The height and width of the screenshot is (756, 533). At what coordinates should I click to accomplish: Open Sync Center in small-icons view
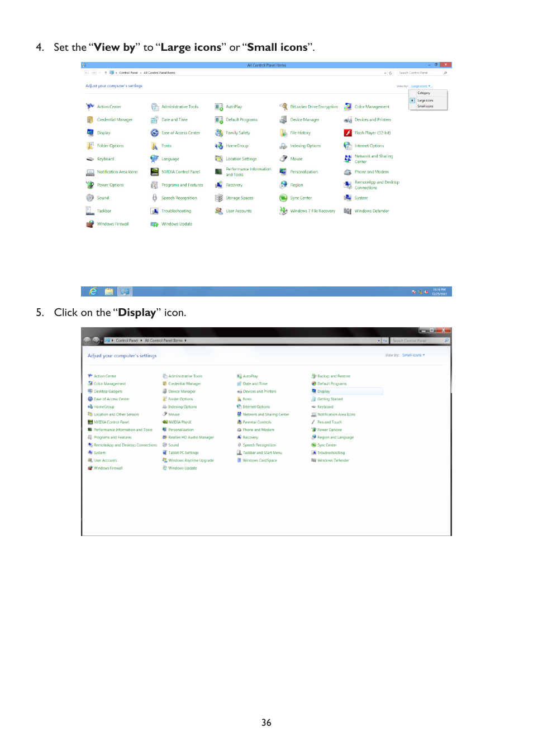pos(324,445)
